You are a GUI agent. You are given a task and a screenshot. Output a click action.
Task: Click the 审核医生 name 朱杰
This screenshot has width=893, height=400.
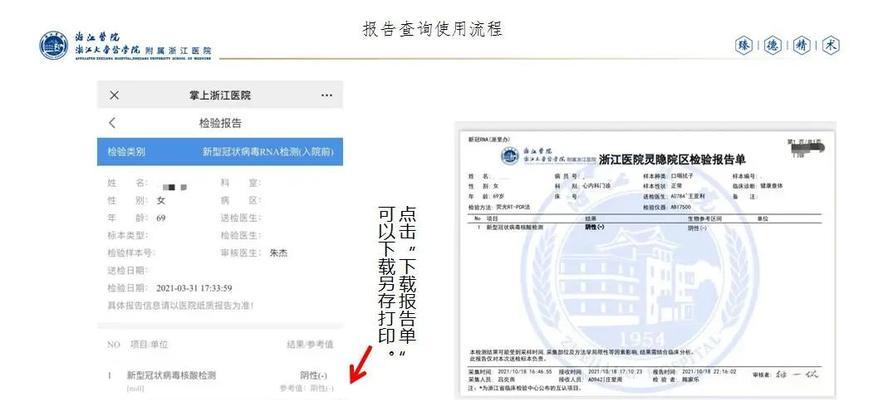click(278, 253)
